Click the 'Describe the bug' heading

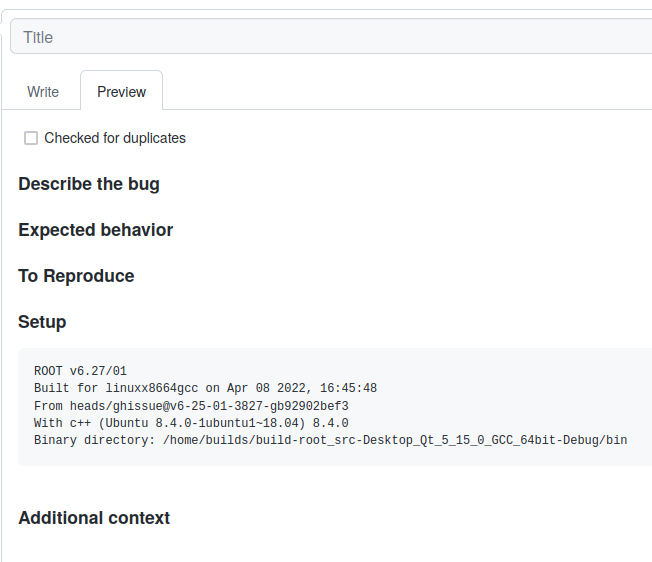89,184
